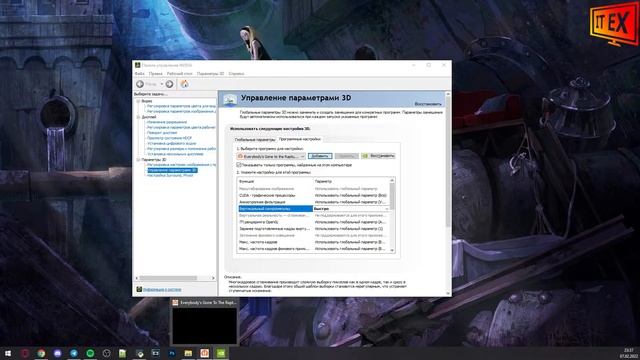
Task: Click the 3D settings header icon
Action: [x=230, y=99]
